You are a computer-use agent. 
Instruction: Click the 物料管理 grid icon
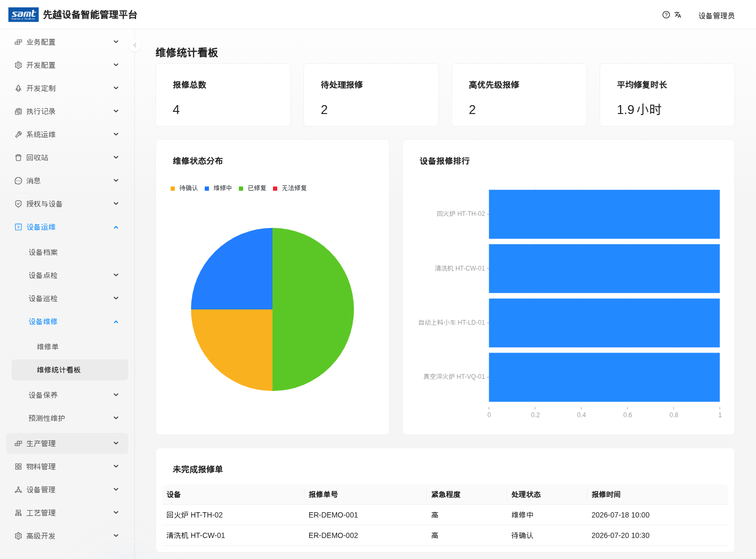coord(18,467)
